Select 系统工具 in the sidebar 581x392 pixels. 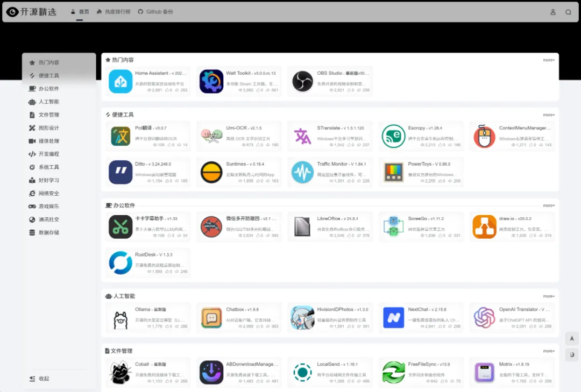pyautogui.click(x=59, y=167)
